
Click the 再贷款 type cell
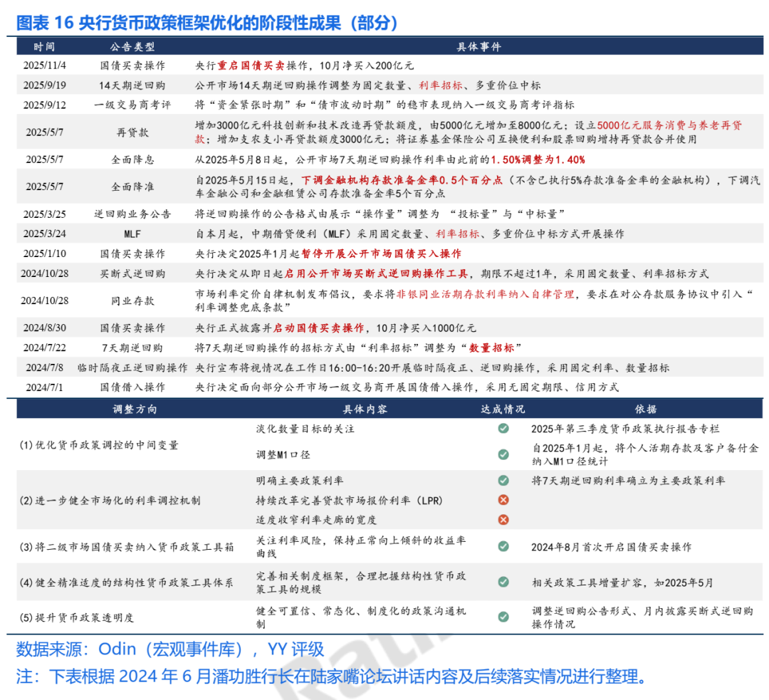(x=132, y=132)
